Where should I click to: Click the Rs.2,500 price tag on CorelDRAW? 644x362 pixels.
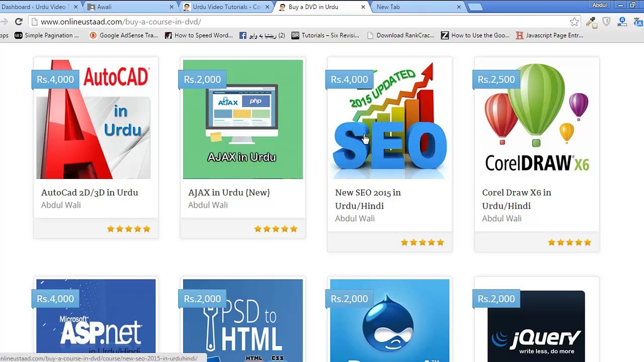[496, 79]
